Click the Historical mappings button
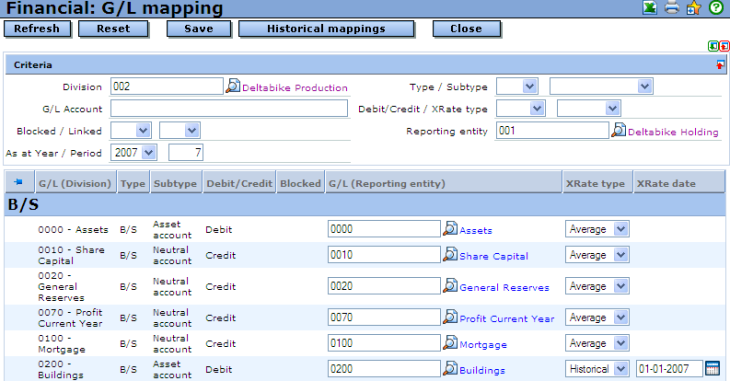730x381 pixels. tap(326, 29)
